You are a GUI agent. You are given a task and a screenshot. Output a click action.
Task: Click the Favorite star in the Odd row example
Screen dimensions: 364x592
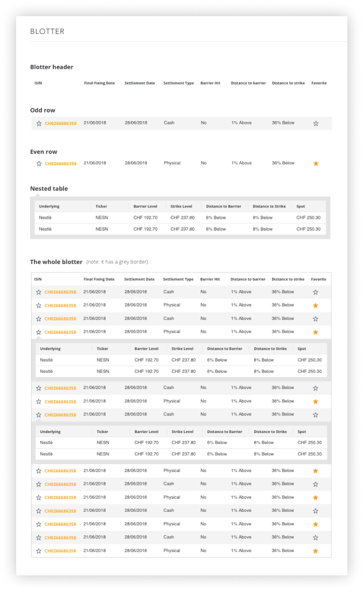(316, 123)
